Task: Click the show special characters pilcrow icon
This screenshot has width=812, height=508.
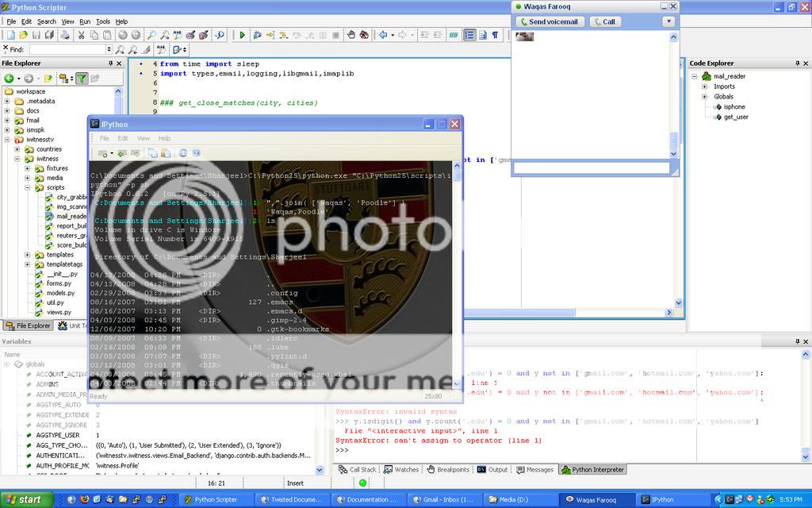Action: (495, 35)
